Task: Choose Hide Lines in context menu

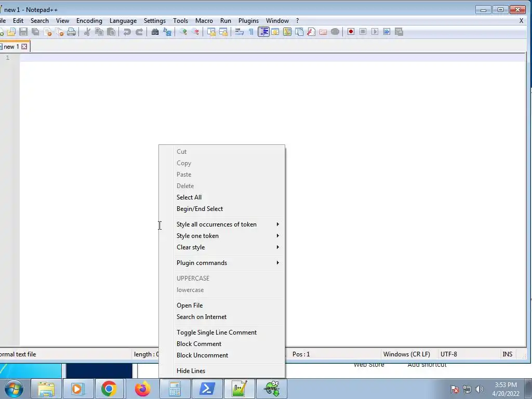Action: (221, 371)
